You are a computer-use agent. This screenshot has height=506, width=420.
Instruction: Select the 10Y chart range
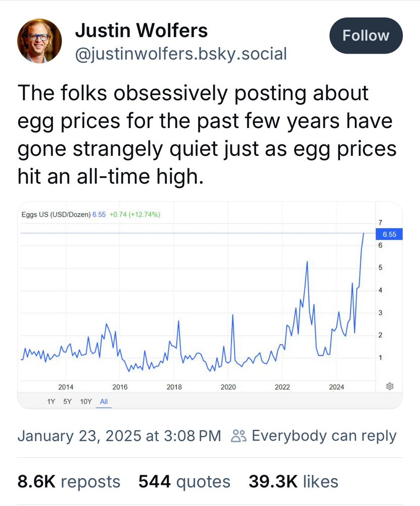tap(86, 401)
